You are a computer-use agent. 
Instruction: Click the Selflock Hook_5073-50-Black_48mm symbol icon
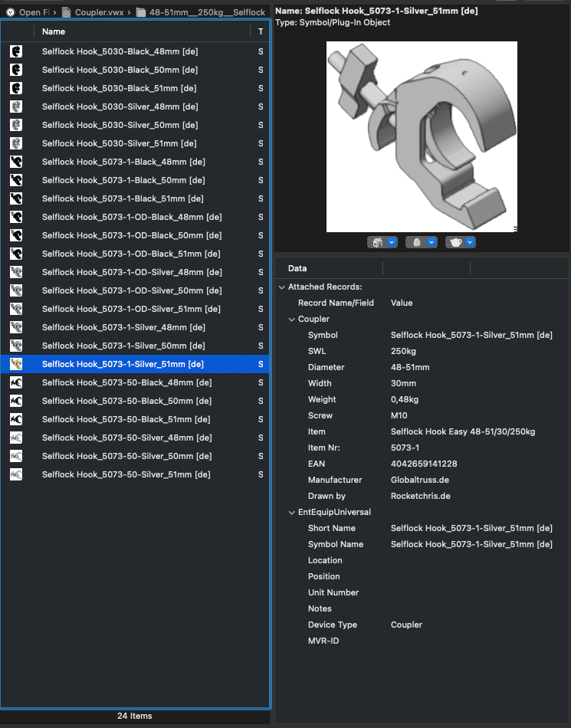click(x=16, y=382)
